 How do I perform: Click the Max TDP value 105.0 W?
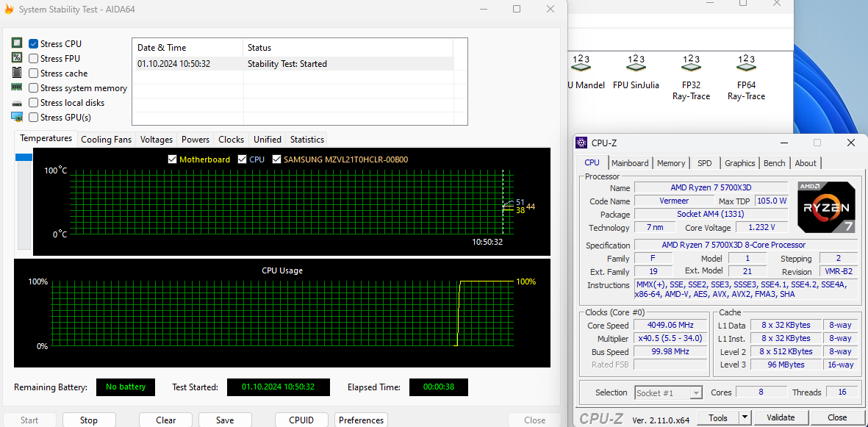click(x=772, y=201)
